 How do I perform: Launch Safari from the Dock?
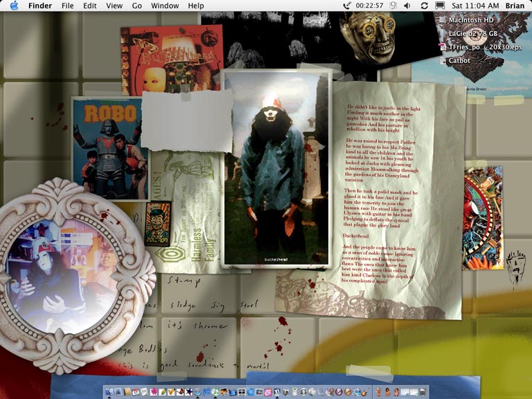[x=197, y=392]
